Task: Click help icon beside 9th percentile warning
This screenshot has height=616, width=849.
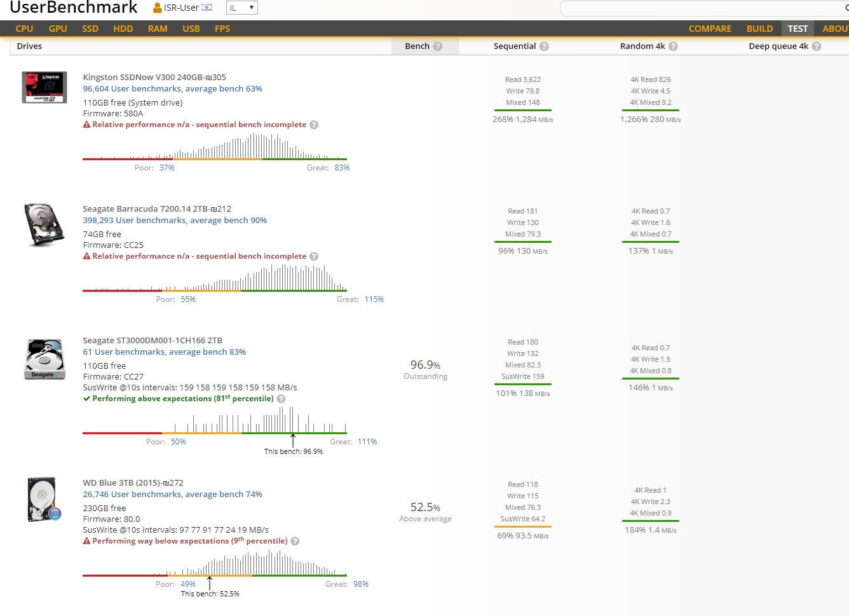Action: (x=295, y=541)
